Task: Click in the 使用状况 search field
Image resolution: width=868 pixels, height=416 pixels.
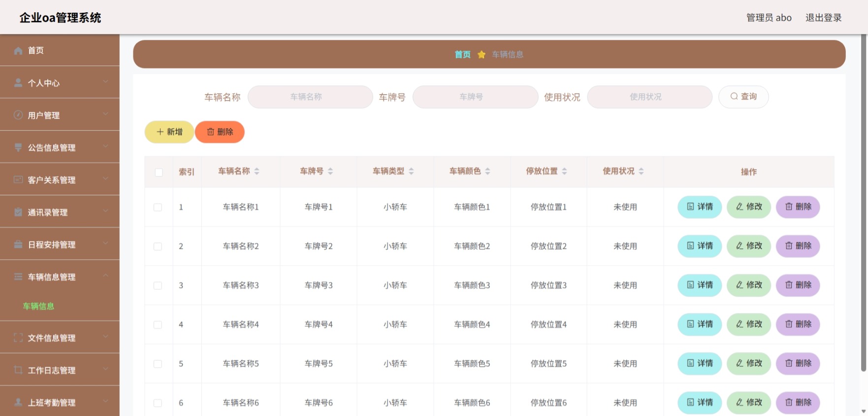Action: 650,97
